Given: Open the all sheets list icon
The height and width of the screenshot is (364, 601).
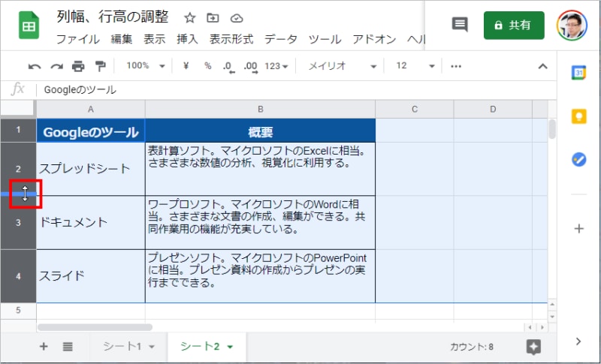Looking at the screenshot, I should tap(68, 347).
